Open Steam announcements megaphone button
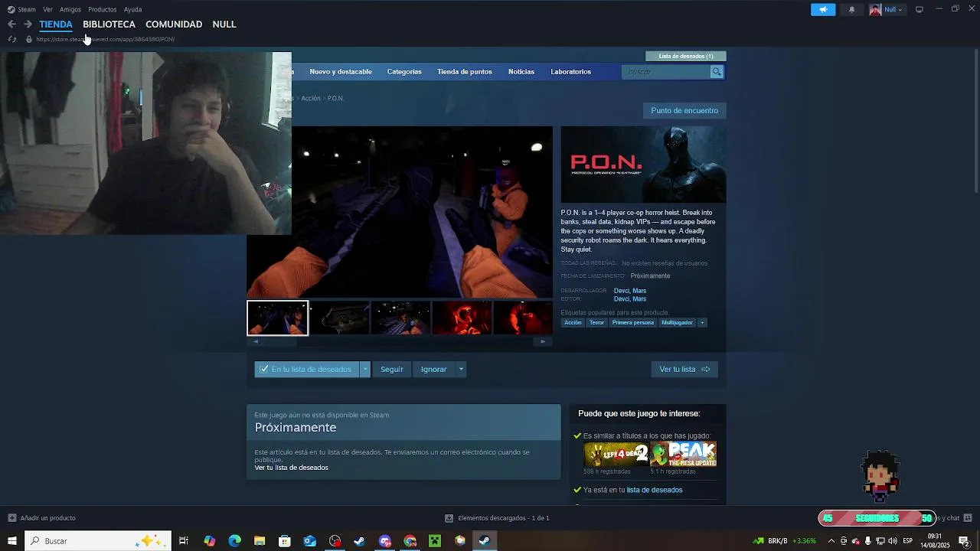980x551 pixels. (x=823, y=9)
